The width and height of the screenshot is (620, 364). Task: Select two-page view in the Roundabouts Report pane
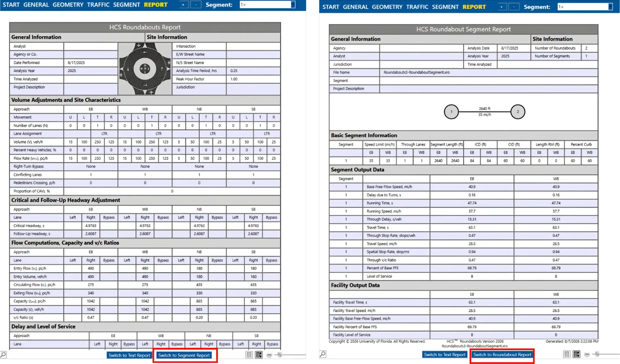point(259,355)
